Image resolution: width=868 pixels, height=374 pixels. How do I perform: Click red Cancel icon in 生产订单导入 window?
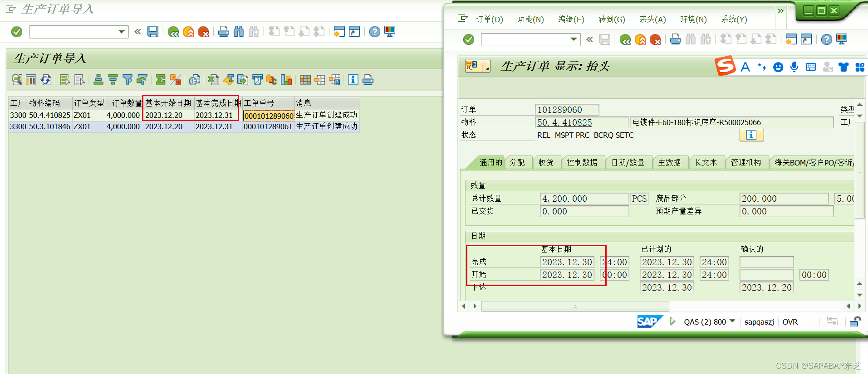pyautogui.click(x=203, y=32)
